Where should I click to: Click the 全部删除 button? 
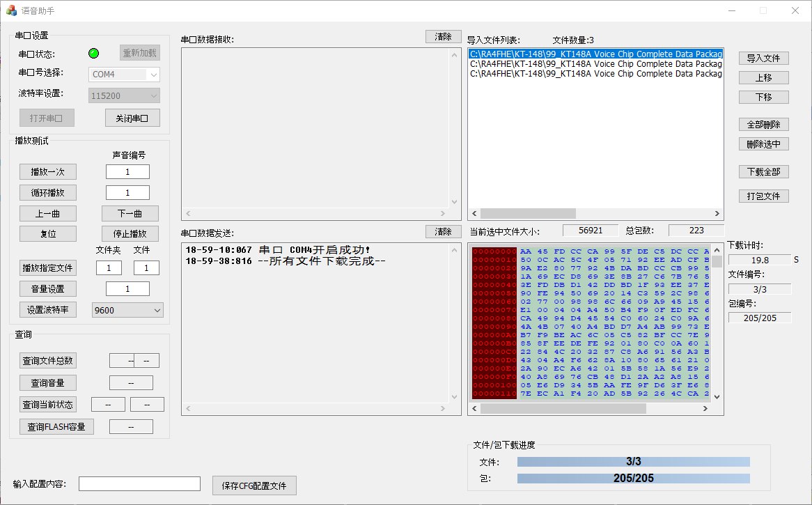click(764, 124)
